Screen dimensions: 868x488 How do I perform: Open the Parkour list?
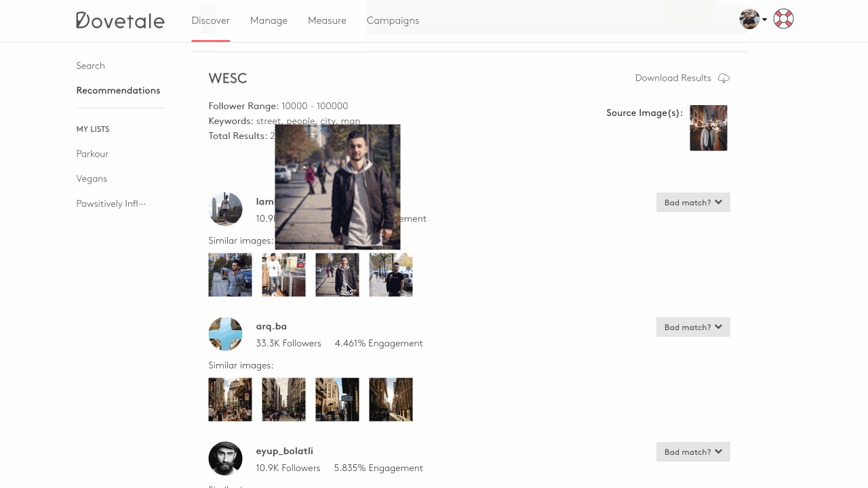tap(92, 154)
